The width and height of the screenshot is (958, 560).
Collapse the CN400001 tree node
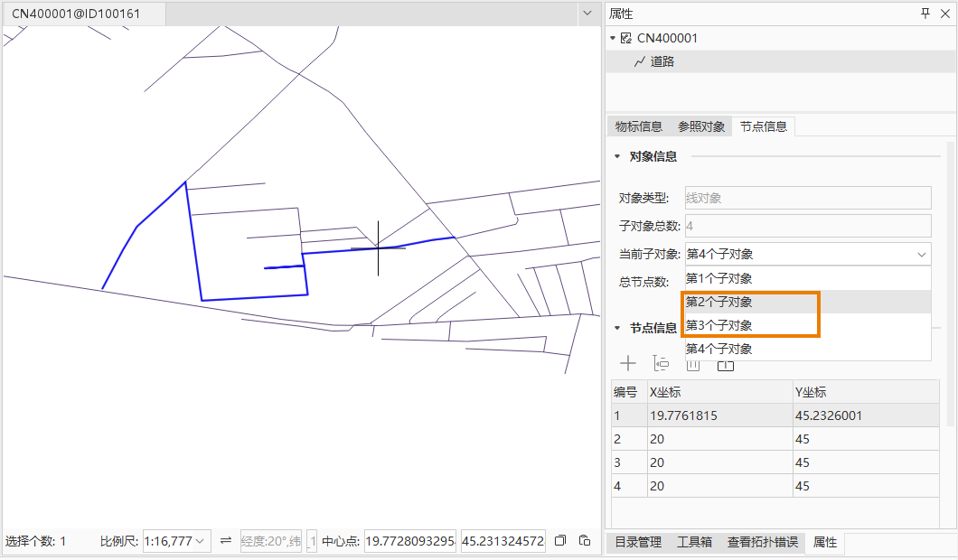613,38
